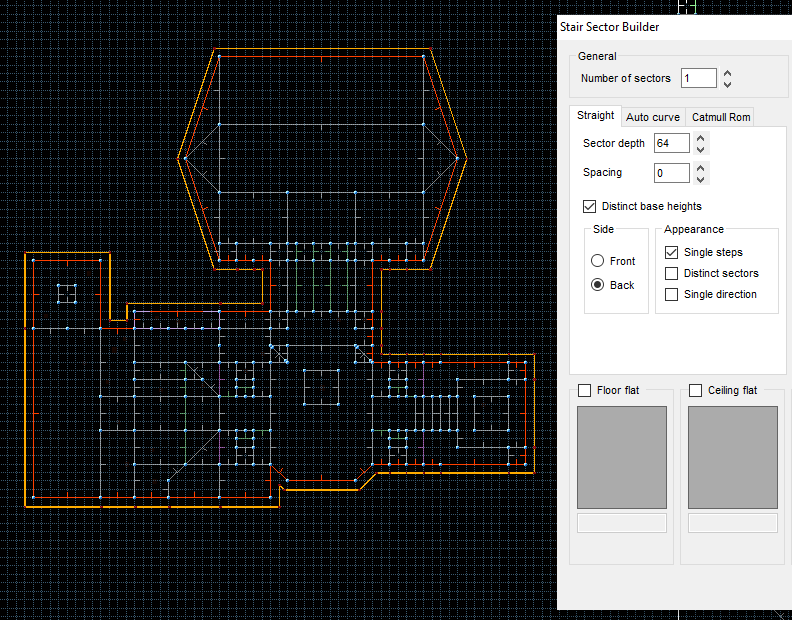Decrease Spacing with down arrow
This screenshot has width=792, height=620.
(701, 179)
